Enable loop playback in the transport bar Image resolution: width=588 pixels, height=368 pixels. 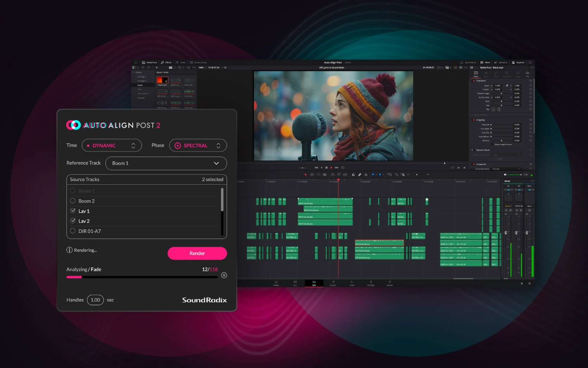(342, 168)
